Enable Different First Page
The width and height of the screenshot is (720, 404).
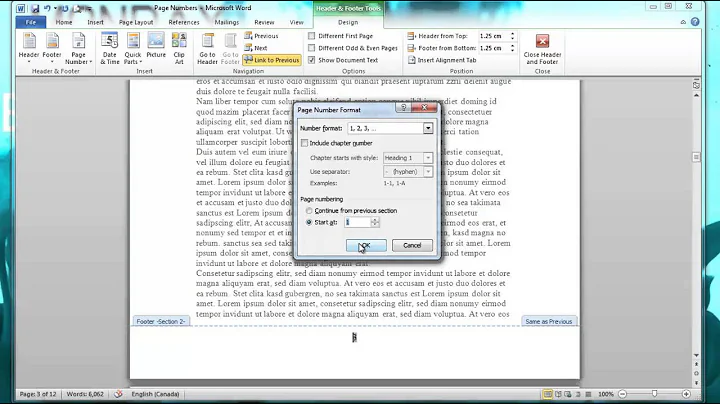pyautogui.click(x=312, y=36)
